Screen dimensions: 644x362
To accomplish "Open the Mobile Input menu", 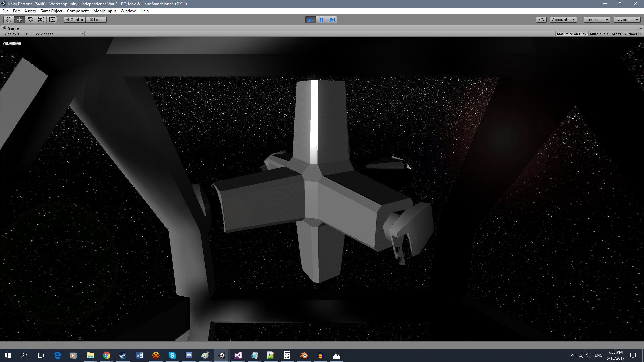I will (x=105, y=11).
